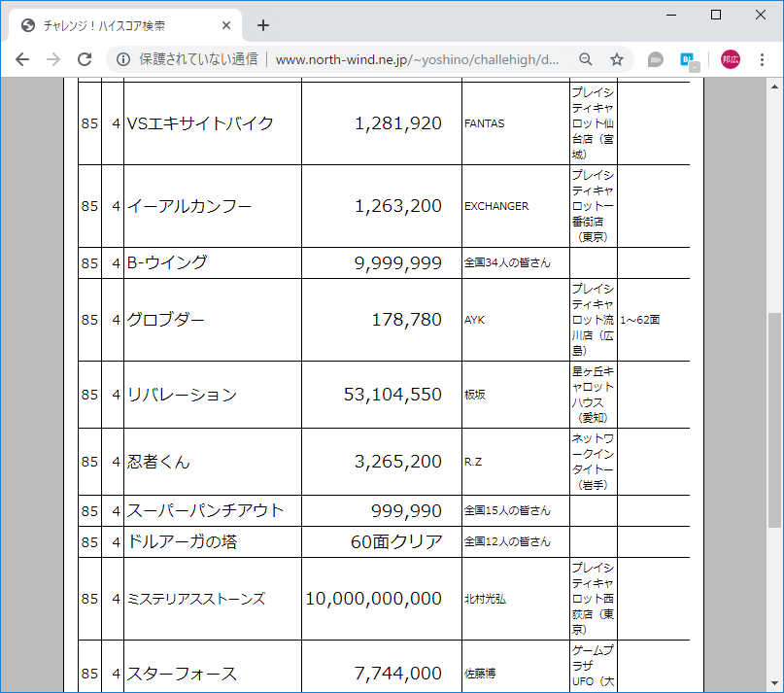Open the 邦広 profile avatar

pos(730,59)
